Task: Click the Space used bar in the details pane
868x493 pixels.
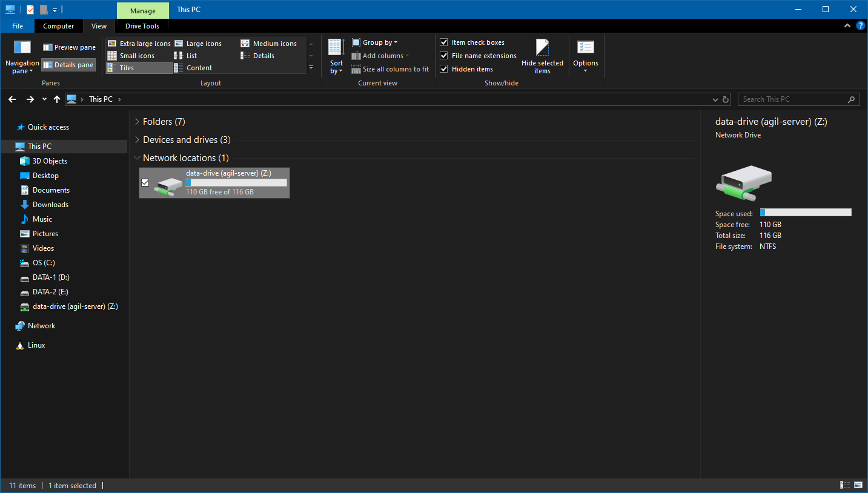Action: click(x=806, y=213)
